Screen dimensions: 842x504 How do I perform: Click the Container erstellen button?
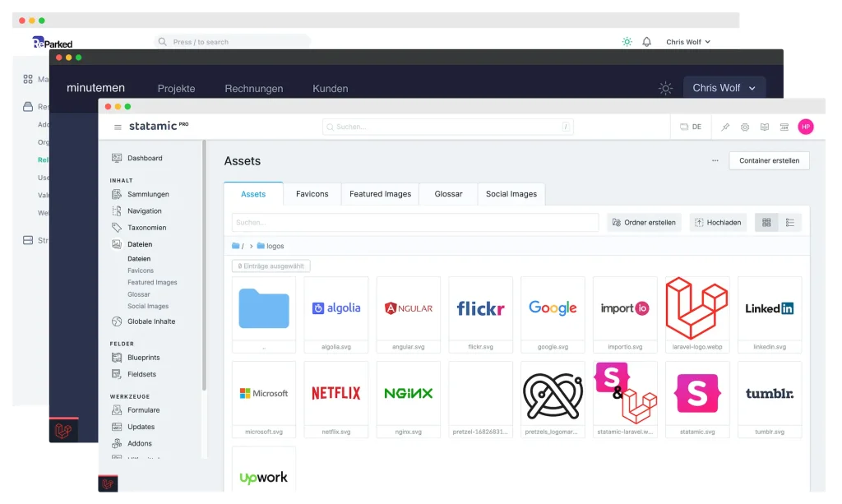(x=769, y=161)
